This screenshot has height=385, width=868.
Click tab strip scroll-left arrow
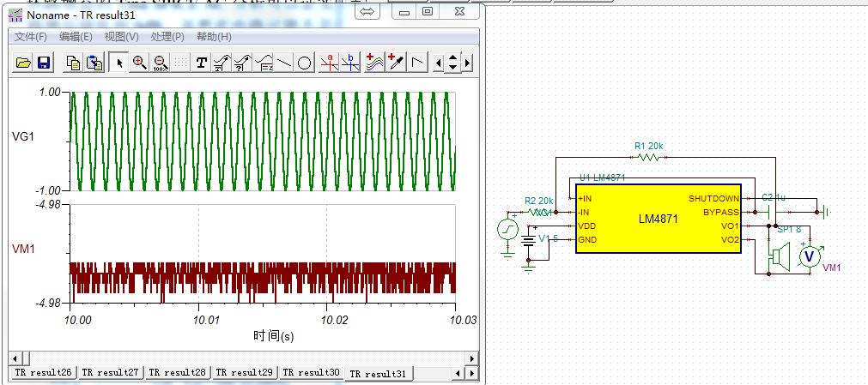click(x=458, y=374)
